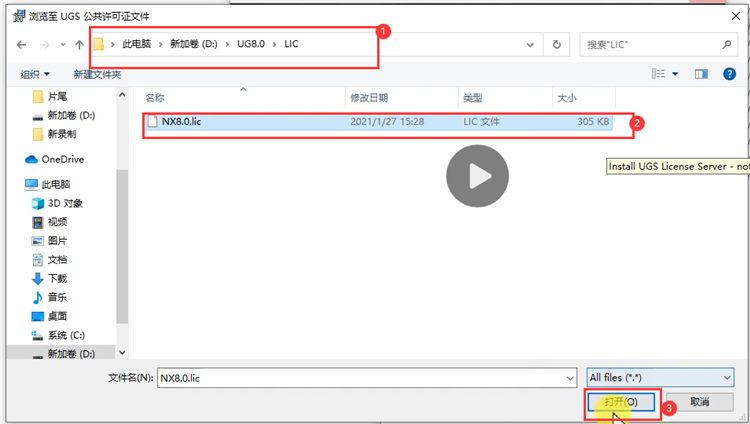
Task: Open the 组织 menu
Action: coord(35,74)
